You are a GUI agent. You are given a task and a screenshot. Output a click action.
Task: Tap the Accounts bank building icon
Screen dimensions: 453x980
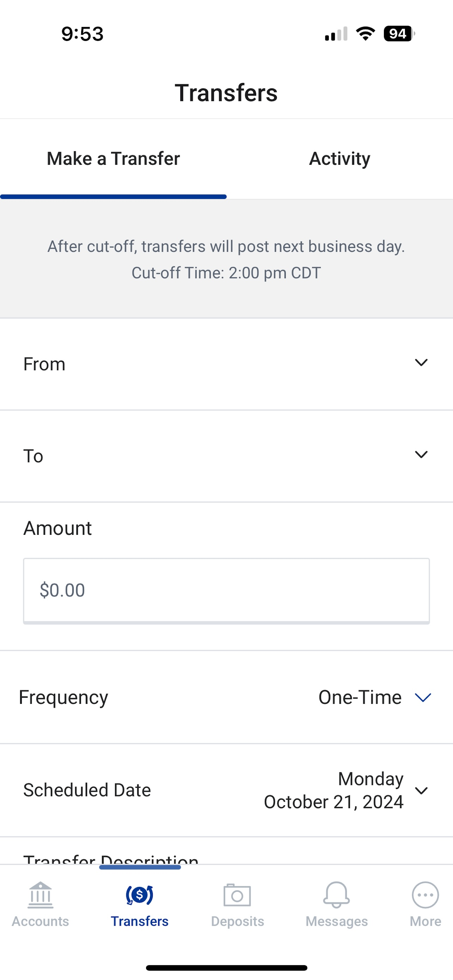tap(40, 895)
